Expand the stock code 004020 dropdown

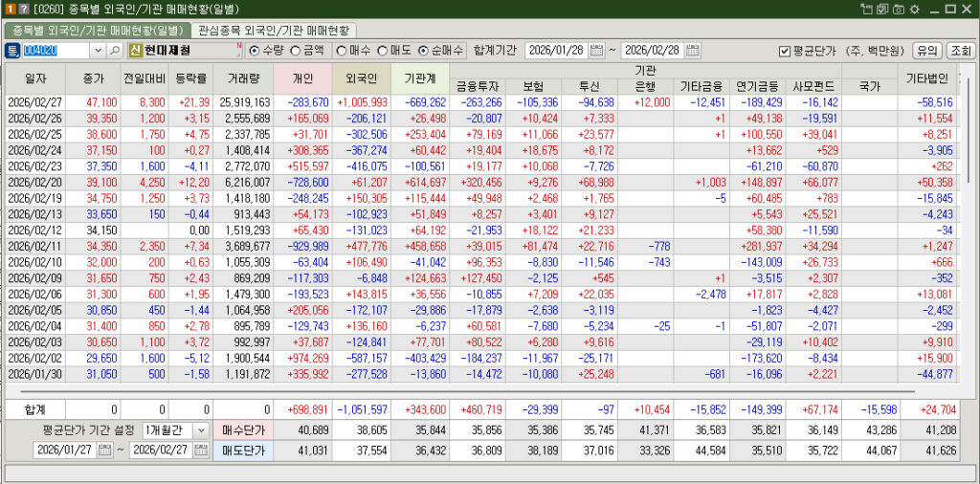[x=97, y=50]
